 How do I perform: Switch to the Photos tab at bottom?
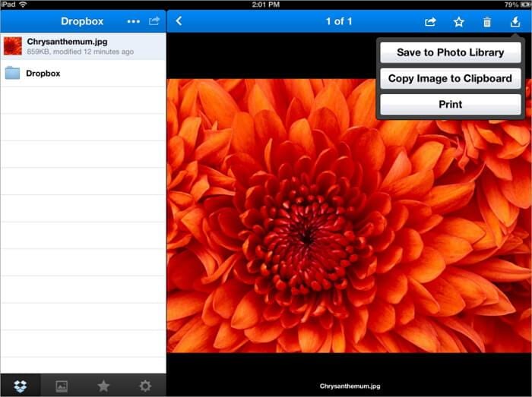coord(62,386)
